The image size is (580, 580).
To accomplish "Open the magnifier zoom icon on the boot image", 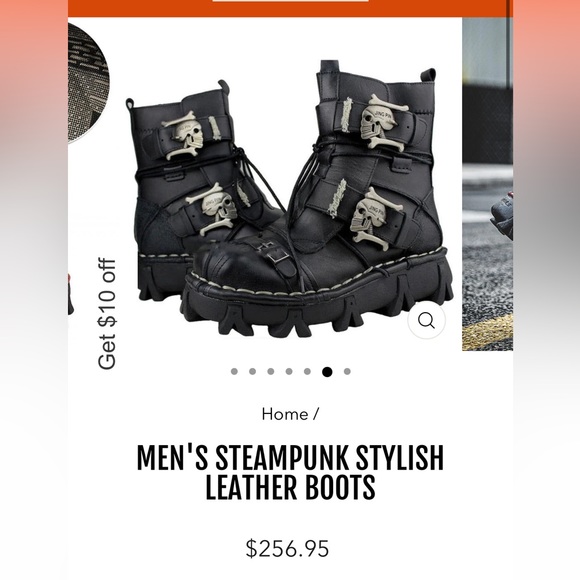I will click(426, 320).
